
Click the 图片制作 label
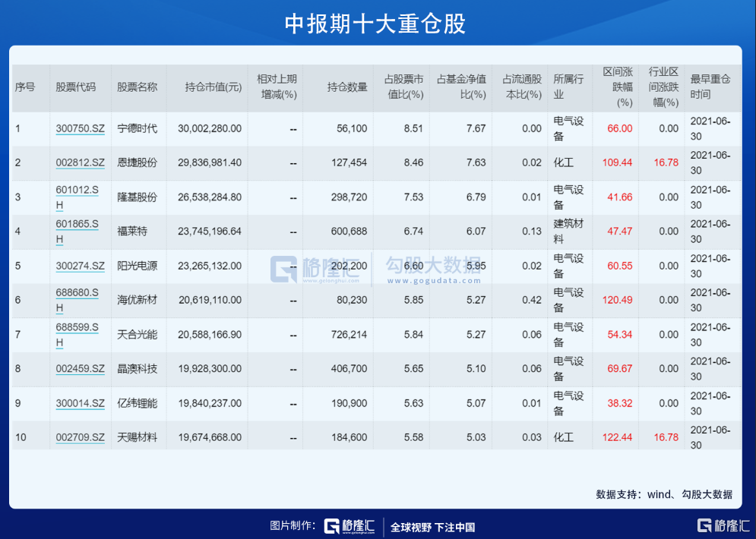click(293, 525)
